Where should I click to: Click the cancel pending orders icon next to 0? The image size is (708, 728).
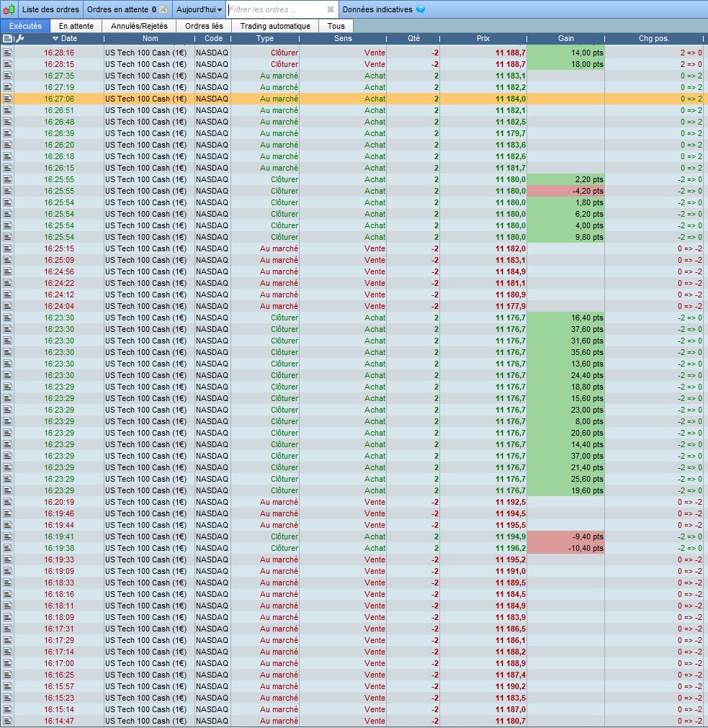163,9
